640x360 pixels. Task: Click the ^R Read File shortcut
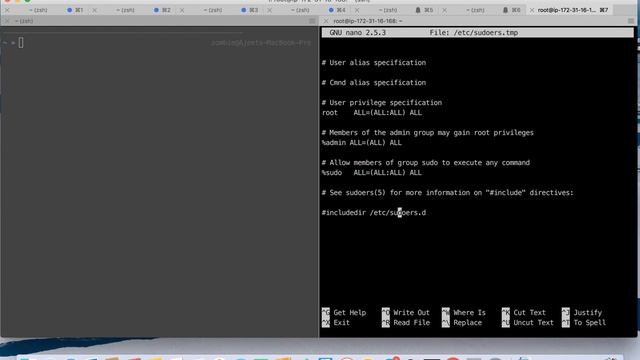click(x=406, y=322)
